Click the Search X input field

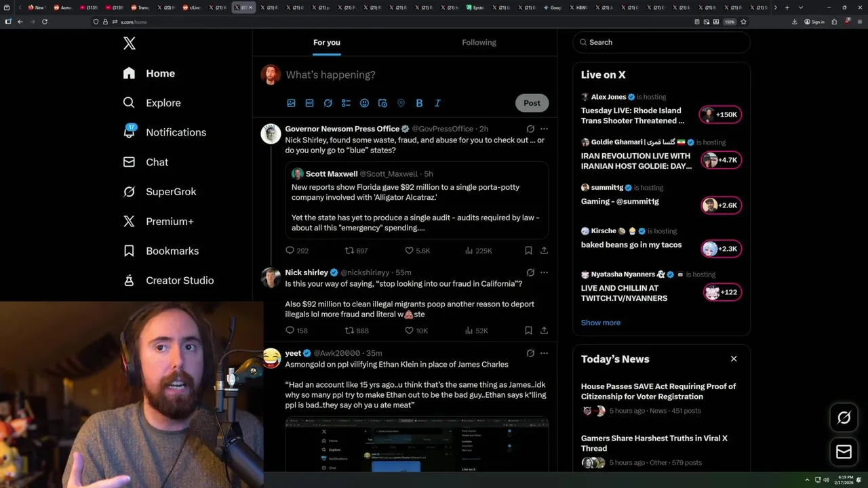tap(661, 42)
